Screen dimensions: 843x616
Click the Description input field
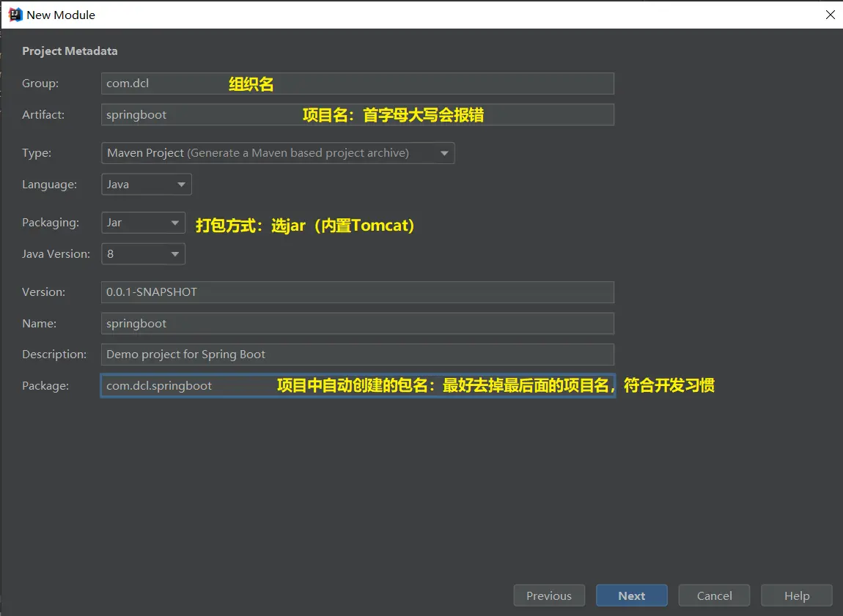358,355
